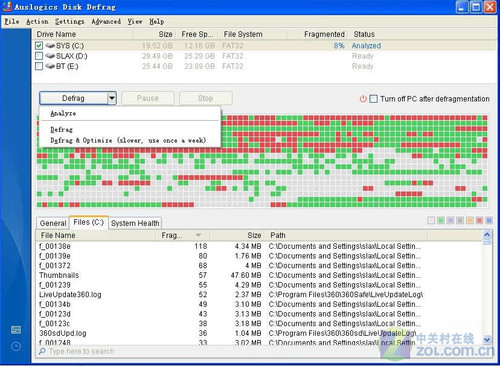
Task: Click the red legend square
Action: coord(479,220)
